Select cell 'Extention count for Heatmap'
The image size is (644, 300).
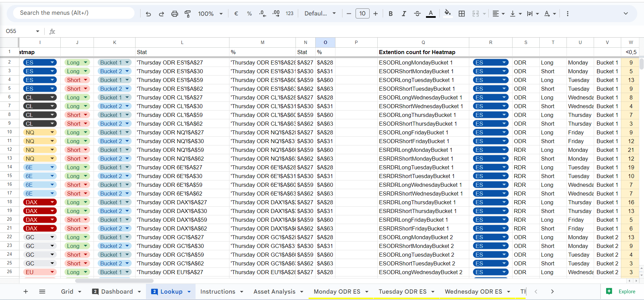(x=423, y=52)
